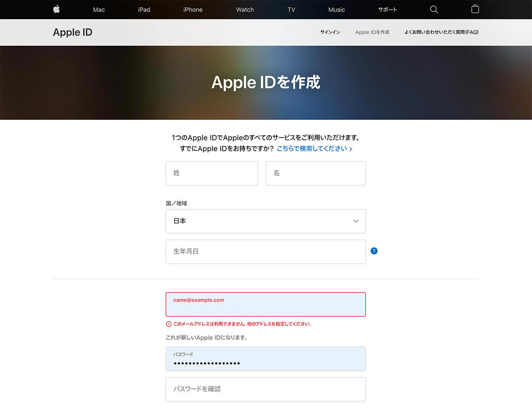Viewport: 532px width, 412px height.
Task: Click the red email error warning icon
Action: click(x=168, y=324)
